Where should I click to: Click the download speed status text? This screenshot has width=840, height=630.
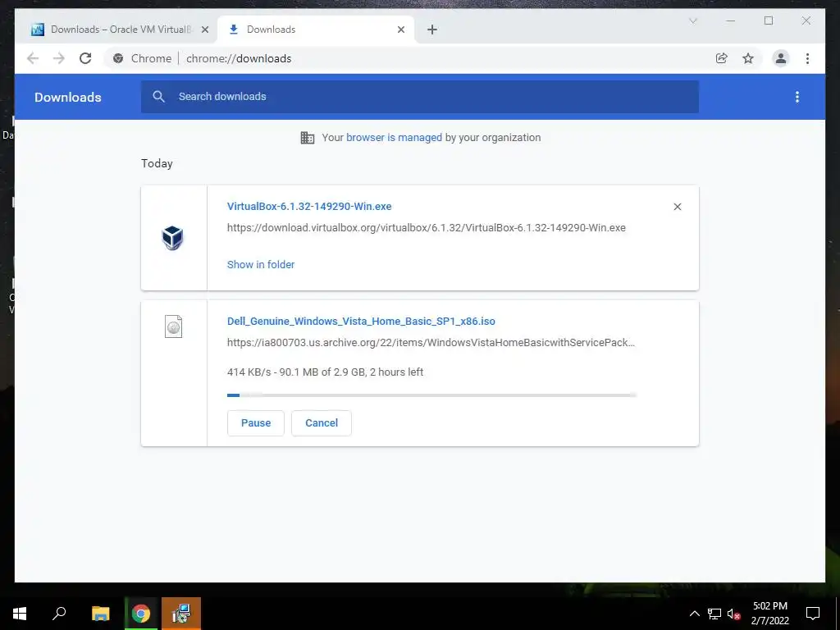click(325, 372)
